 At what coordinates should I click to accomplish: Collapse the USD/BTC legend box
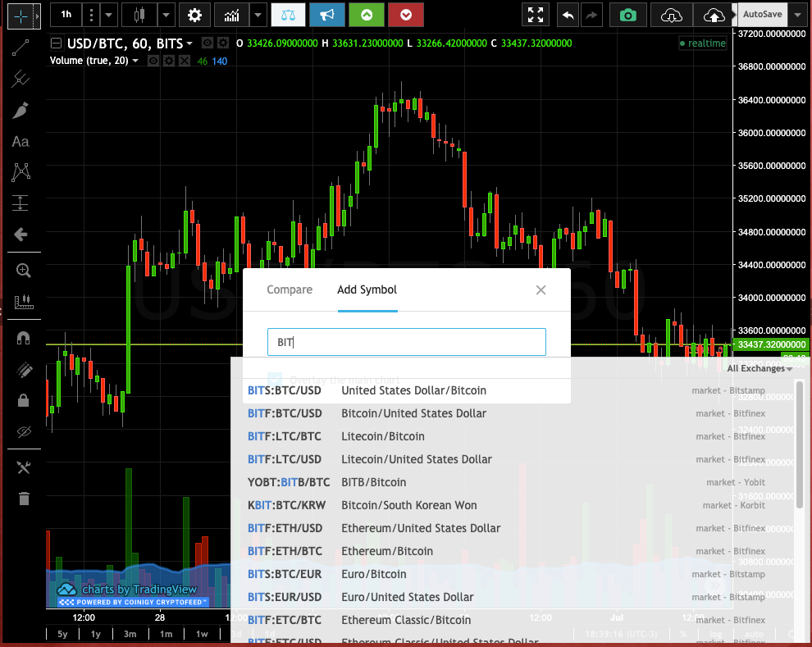(x=56, y=43)
